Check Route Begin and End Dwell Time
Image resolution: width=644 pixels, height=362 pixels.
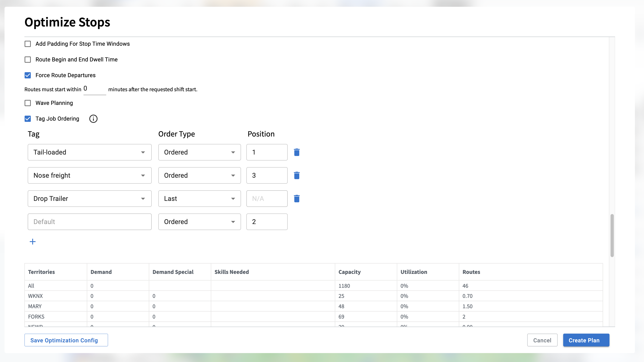[x=28, y=60]
